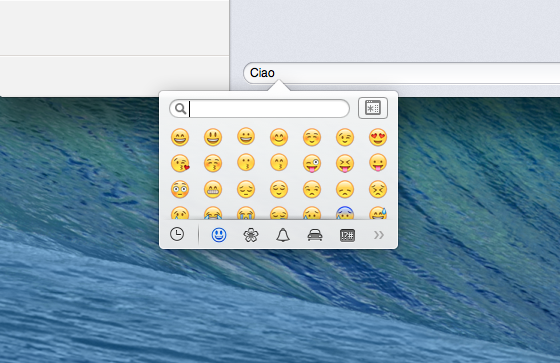Pick the open-mouth laughing face with squinting eyes
The height and width of the screenshot is (363, 560).
point(180,137)
